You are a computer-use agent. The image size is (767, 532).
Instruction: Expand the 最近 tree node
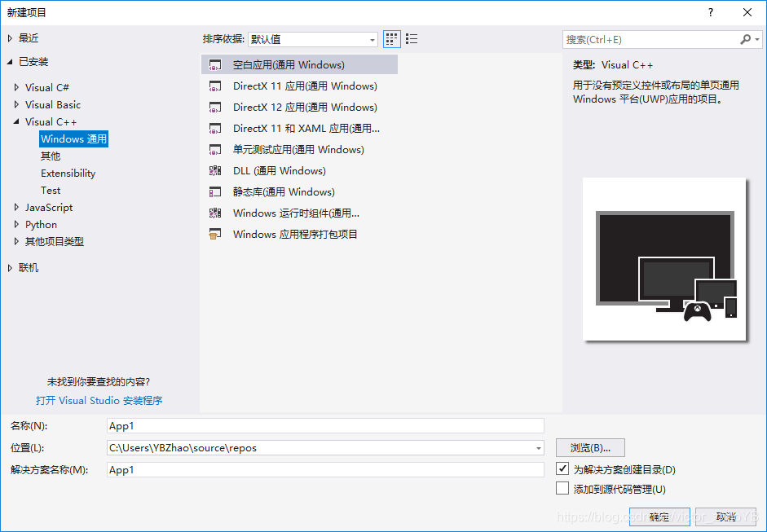[x=10, y=38]
